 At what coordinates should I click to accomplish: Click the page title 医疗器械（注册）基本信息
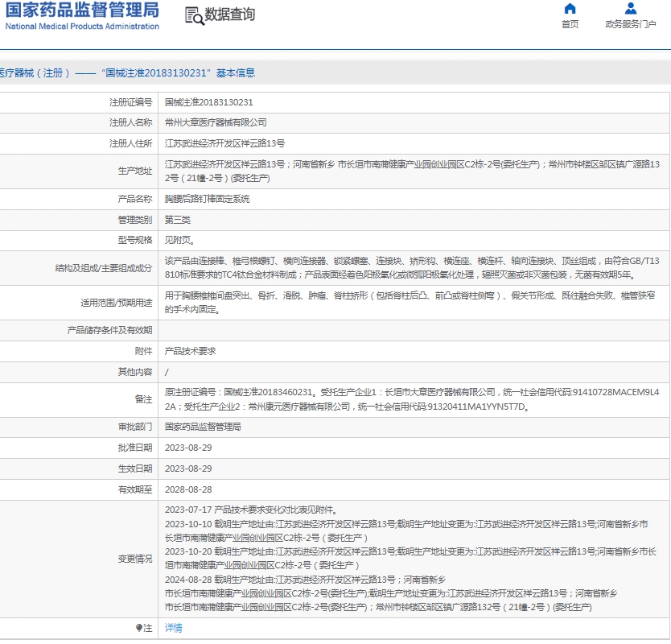tap(127, 73)
